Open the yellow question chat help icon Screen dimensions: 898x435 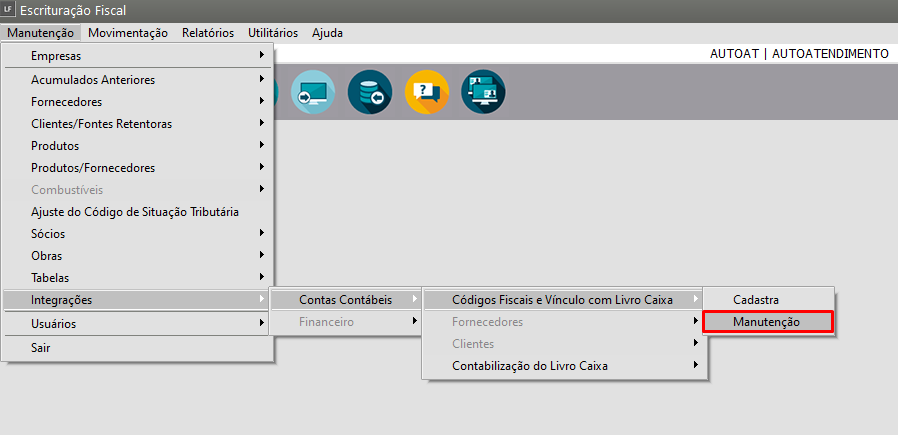tap(426, 92)
